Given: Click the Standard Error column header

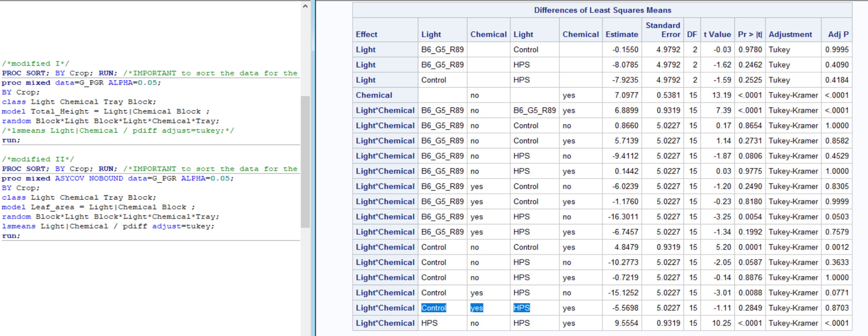Looking at the screenshot, I should [663, 30].
